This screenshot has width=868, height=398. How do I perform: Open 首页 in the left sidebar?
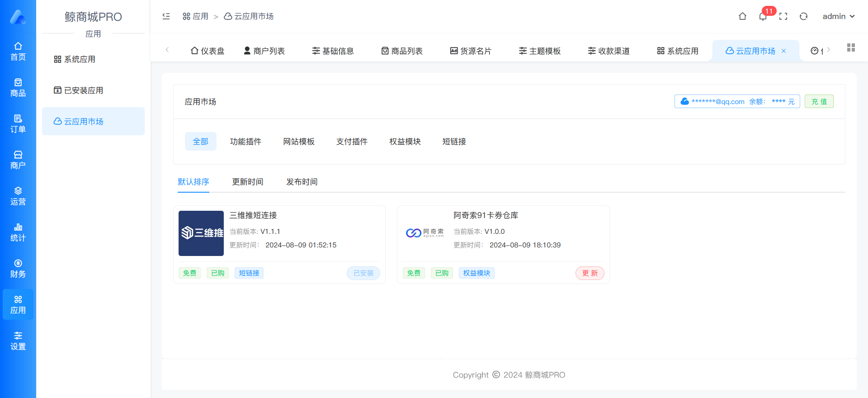(18, 51)
